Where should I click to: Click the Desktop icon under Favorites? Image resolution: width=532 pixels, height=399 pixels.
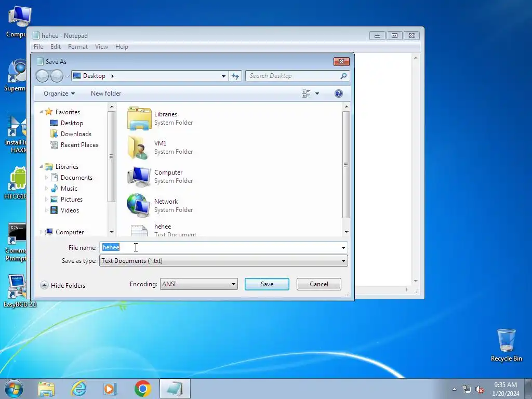tap(54, 123)
